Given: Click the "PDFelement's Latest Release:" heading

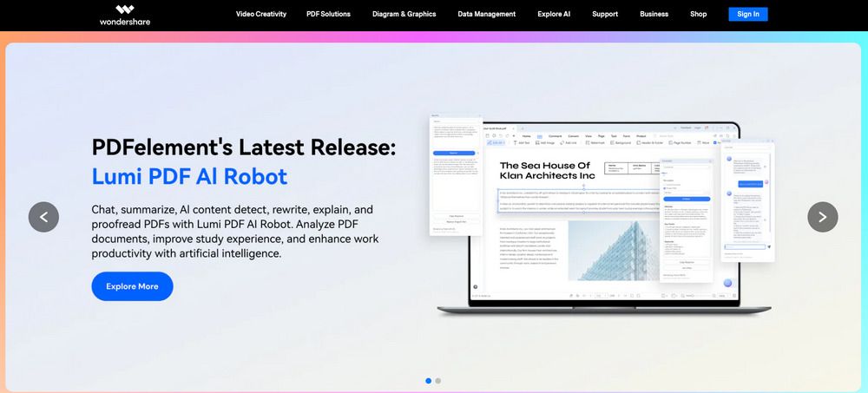Looking at the screenshot, I should 244,147.
